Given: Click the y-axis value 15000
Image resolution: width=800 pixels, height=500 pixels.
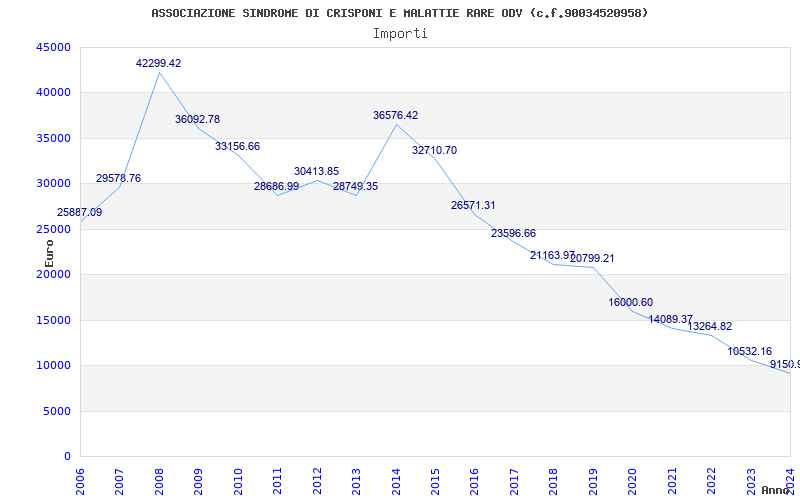Looking at the screenshot, I should (54, 320).
